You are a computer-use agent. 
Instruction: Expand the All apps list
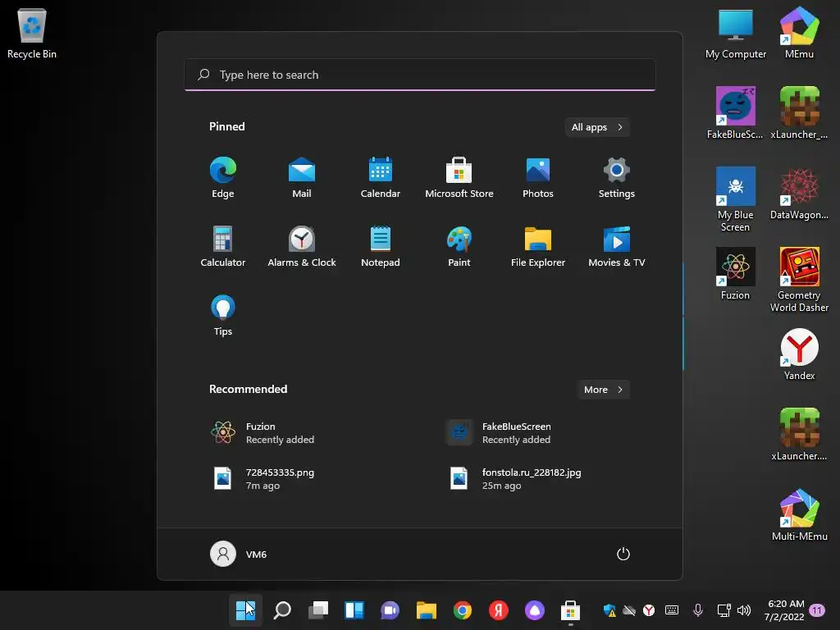click(597, 127)
